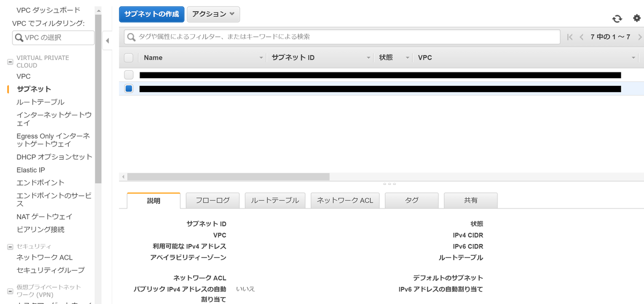Check the first subnet row checkbox
644x304 pixels.
click(x=128, y=75)
